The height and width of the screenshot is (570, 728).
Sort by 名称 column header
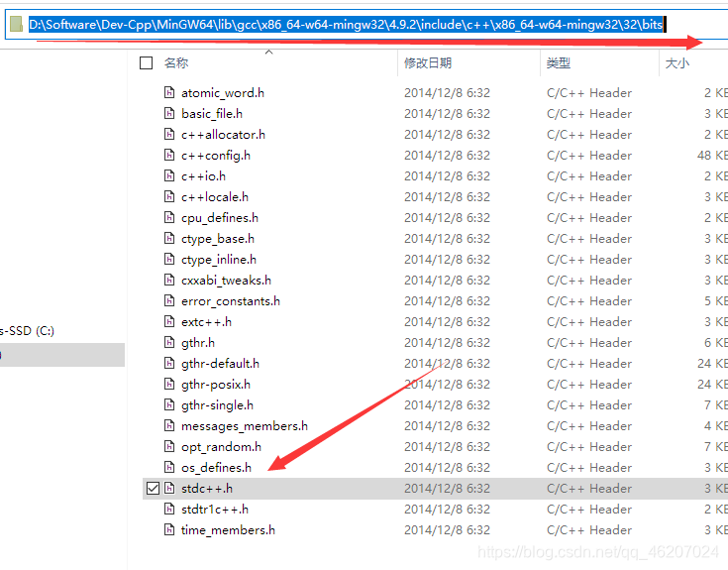(x=176, y=62)
